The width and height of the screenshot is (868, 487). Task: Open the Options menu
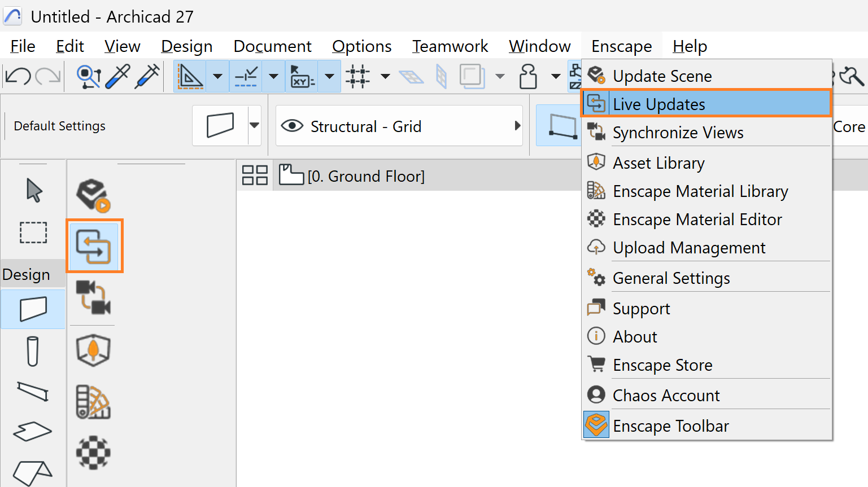point(362,46)
